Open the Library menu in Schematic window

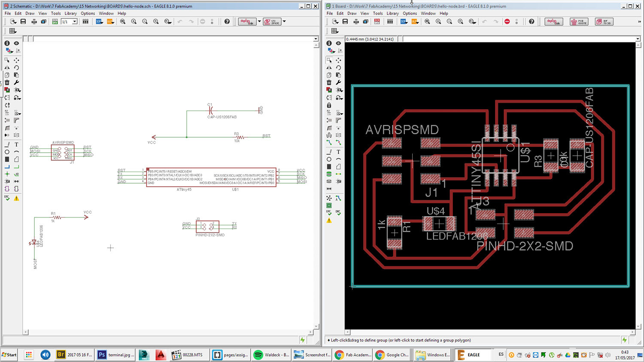point(70,13)
